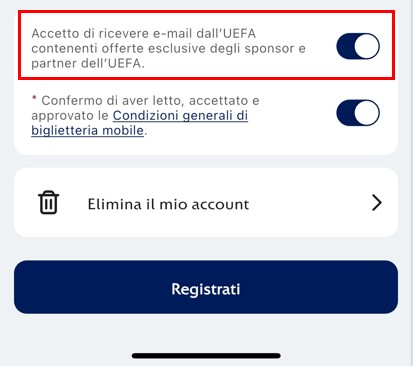Select the 'biglietteria mobile' underlined text
This screenshot has height=366, width=413.
click(x=87, y=130)
